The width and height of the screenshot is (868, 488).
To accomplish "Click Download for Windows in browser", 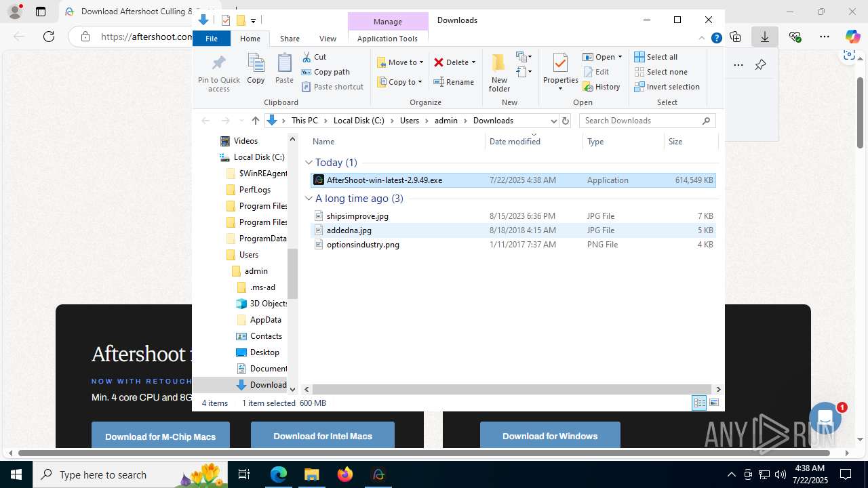I will (x=550, y=436).
